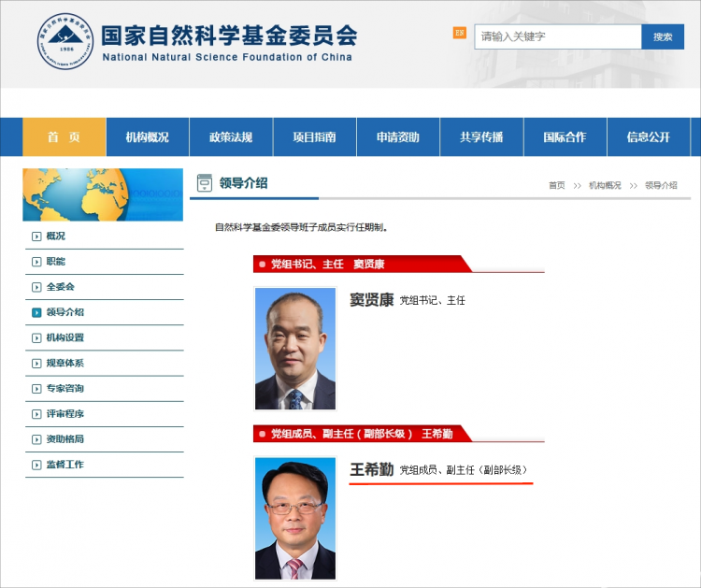Click the page icon next to 领导介绍 heading
This screenshot has height=588, width=701.
[x=205, y=183]
